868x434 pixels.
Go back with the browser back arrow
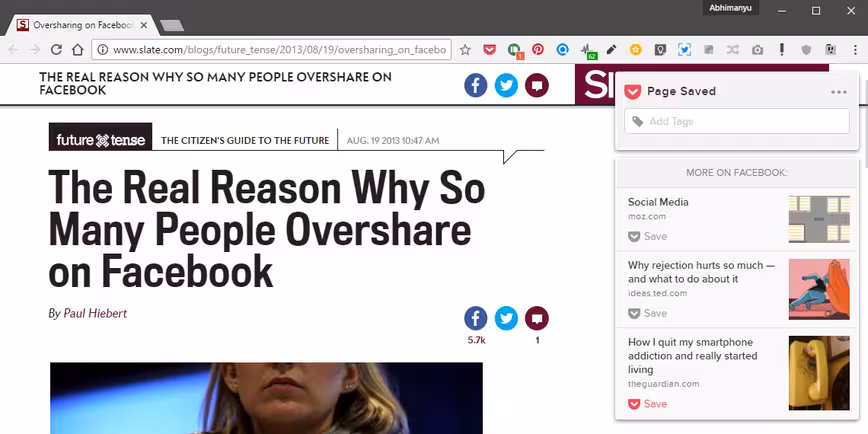(13, 50)
